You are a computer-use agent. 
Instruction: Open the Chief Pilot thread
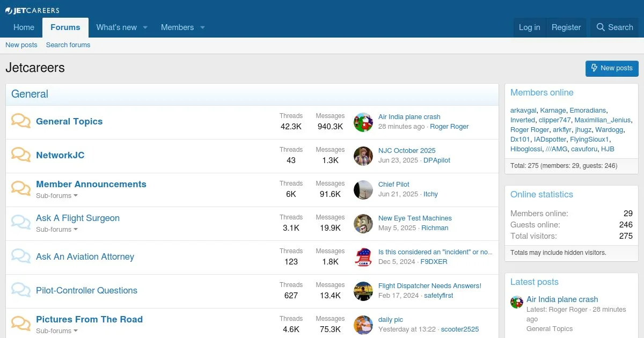[394, 185]
